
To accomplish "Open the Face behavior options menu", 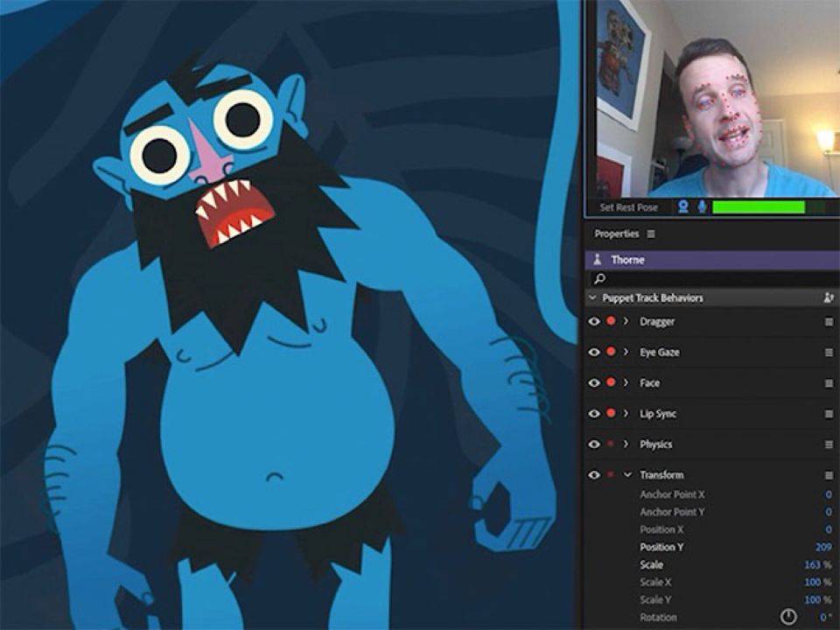I will click(828, 383).
